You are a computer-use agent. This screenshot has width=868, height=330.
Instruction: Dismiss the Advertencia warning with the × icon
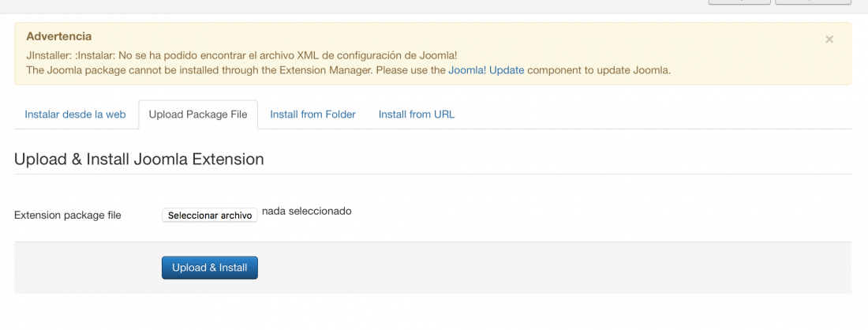829,39
